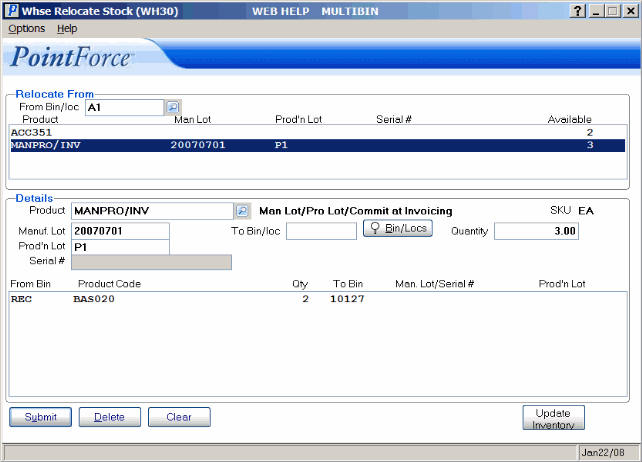Minimize the Whse Relocate Stock window
642x462 pixels.
point(596,11)
